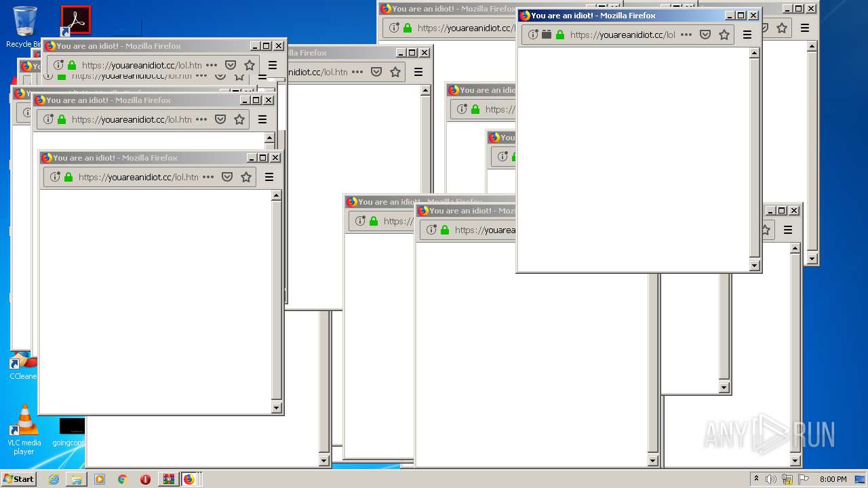This screenshot has width=868, height=488.
Task: Launch Opera from the taskbar
Action: point(145,479)
